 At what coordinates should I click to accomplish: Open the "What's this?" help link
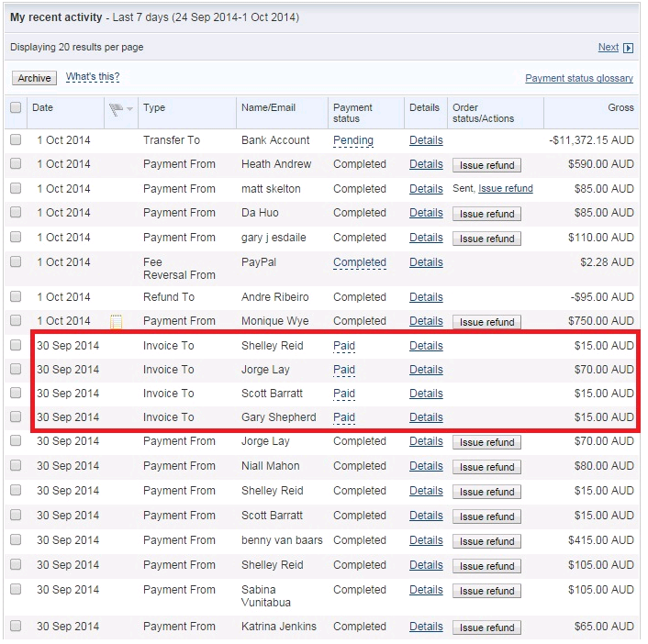click(x=93, y=77)
